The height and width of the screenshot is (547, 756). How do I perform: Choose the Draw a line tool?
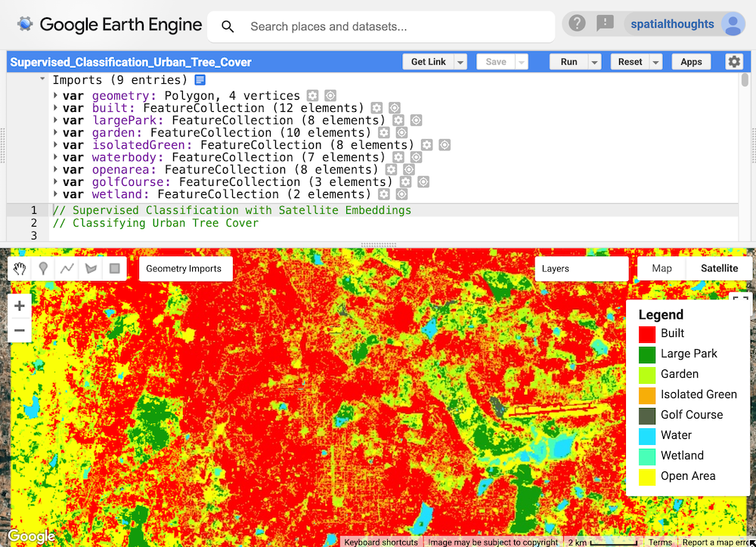coord(67,268)
